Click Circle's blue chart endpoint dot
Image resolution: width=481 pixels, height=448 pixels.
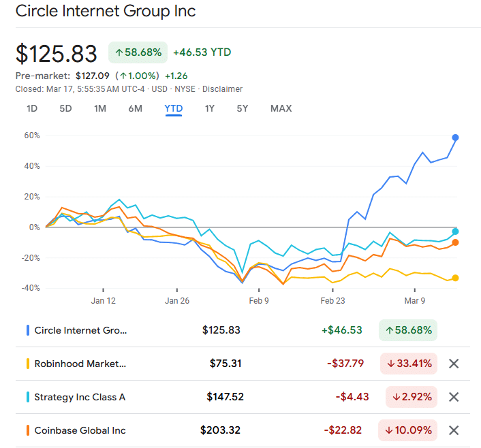(x=455, y=138)
